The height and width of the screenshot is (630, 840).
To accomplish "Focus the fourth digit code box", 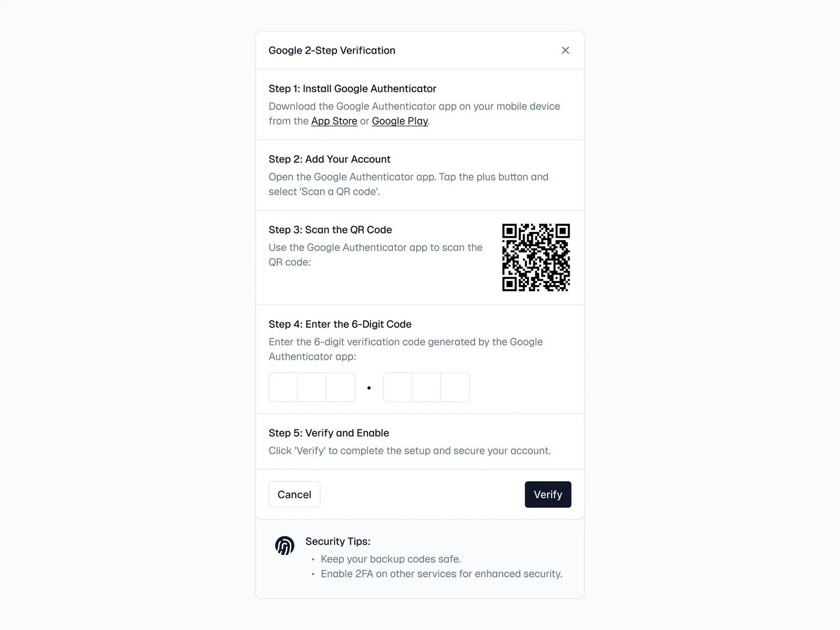I will pos(398,387).
